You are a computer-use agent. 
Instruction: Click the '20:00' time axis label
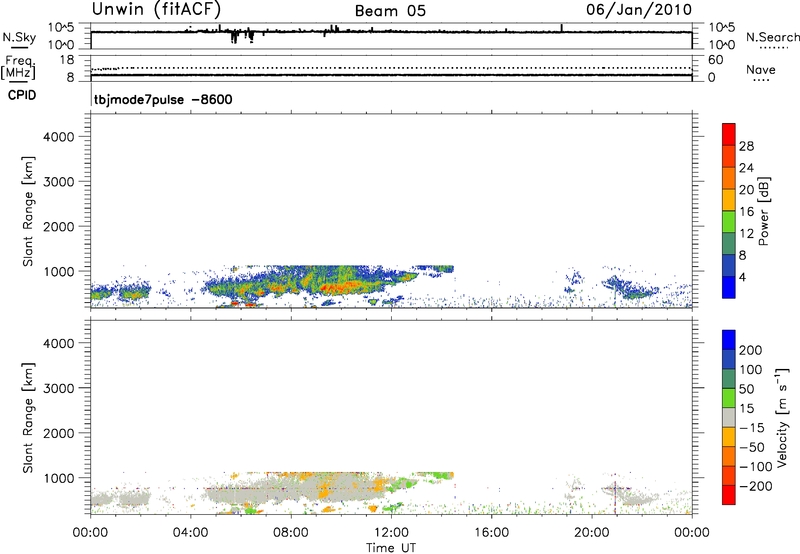pos(592,533)
